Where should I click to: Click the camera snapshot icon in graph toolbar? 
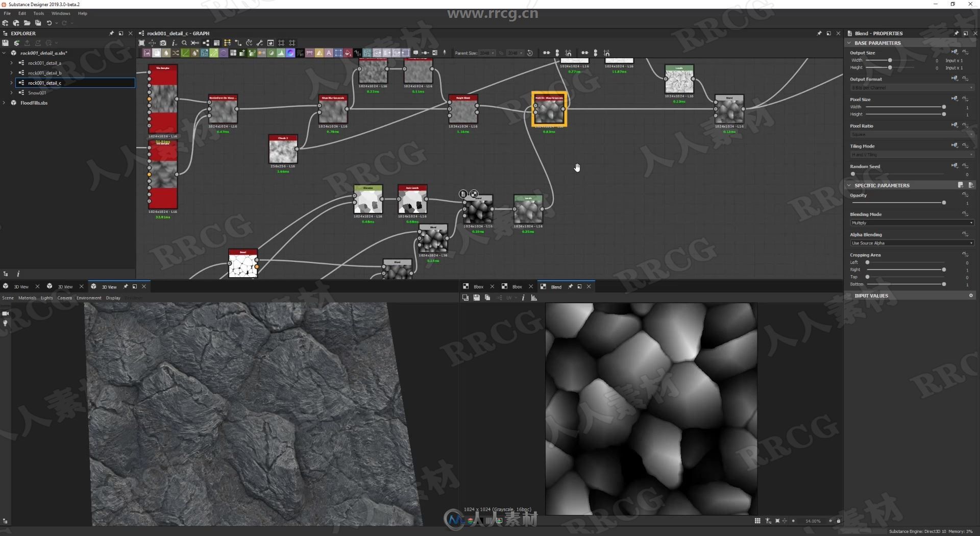(163, 43)
